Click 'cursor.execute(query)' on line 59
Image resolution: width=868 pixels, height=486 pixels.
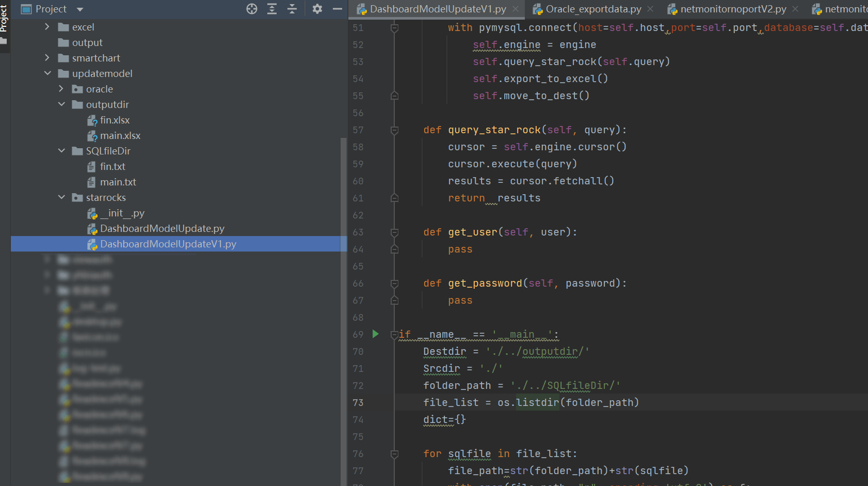coord(512,164)
